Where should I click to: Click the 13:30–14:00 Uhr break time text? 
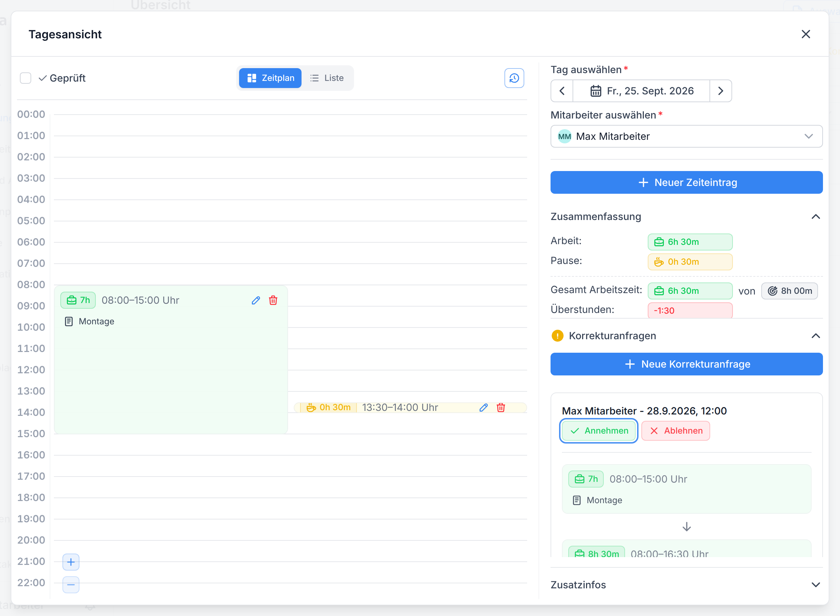pos(400,408)
